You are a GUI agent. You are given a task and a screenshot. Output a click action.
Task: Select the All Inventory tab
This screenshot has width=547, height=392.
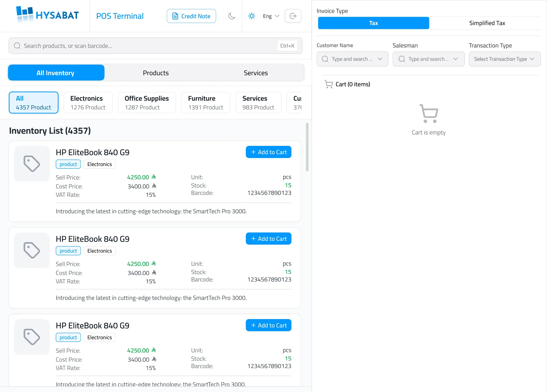click(56, 73)
